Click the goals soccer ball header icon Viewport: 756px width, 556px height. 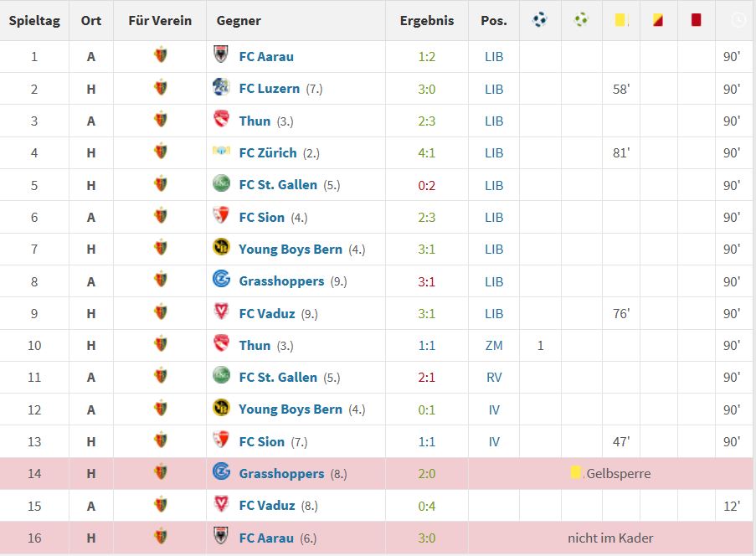[x=540, y=19]
